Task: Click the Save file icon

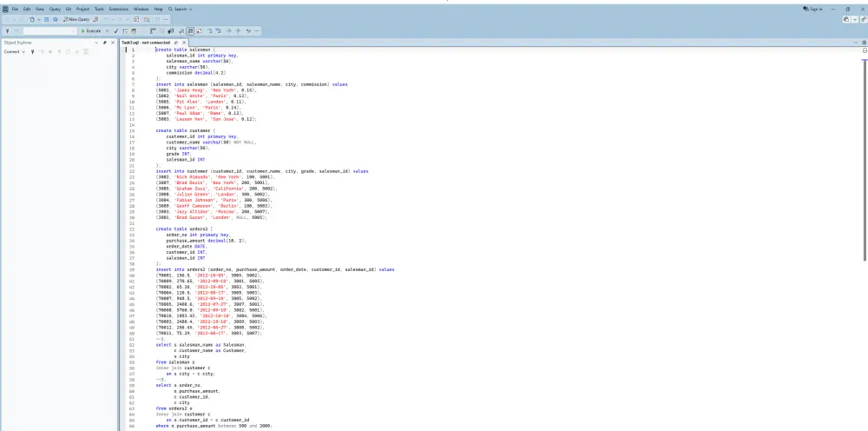Action: click(47, 19)
